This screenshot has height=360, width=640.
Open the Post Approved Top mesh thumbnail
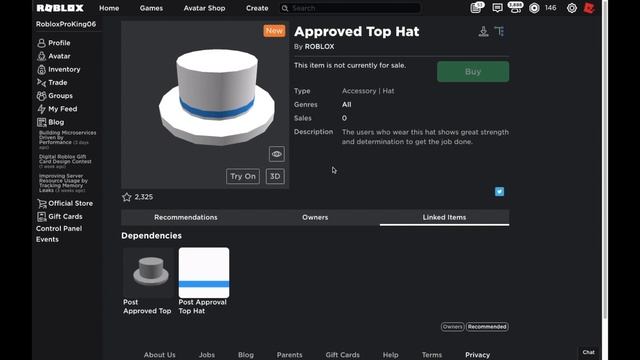[x=149, y=272]
